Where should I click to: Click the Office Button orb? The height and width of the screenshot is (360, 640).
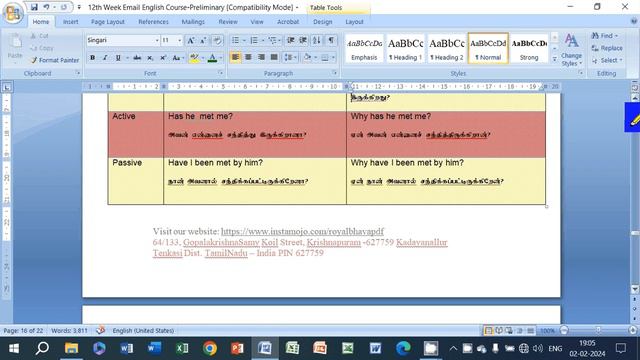12,13
